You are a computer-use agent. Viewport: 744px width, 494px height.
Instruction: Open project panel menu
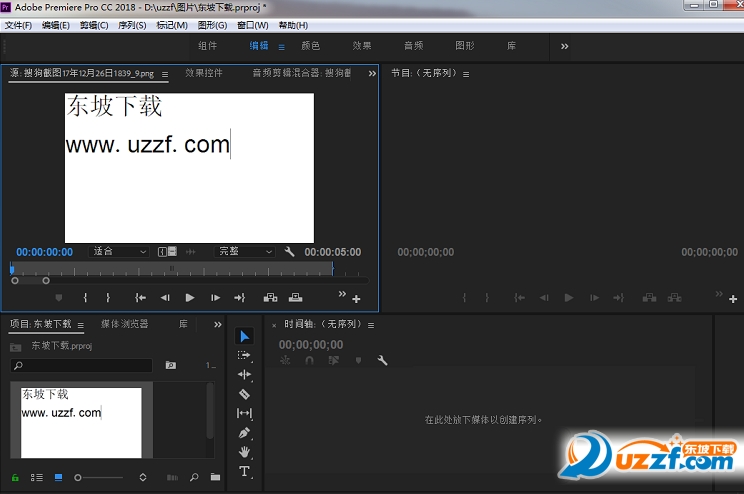[x=81, y=326]
